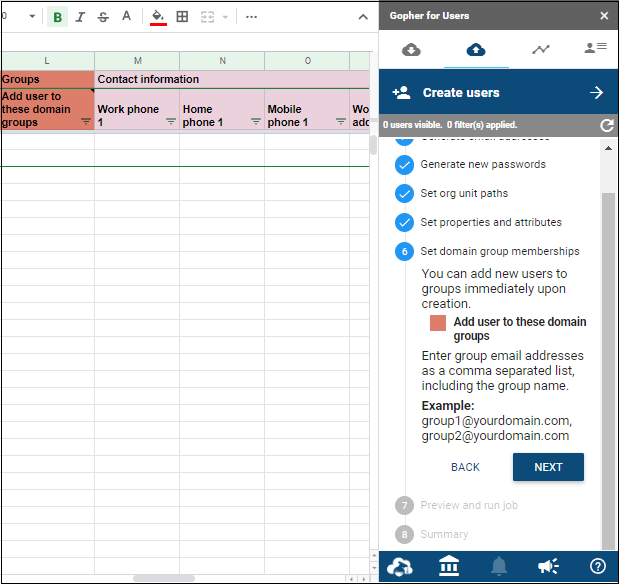Open font size dropdown arrow
619x584 pixels.
(32, 17)
